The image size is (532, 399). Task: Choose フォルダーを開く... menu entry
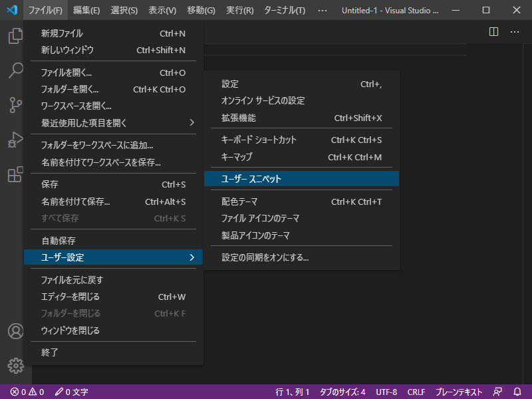[x=113, y=89]
